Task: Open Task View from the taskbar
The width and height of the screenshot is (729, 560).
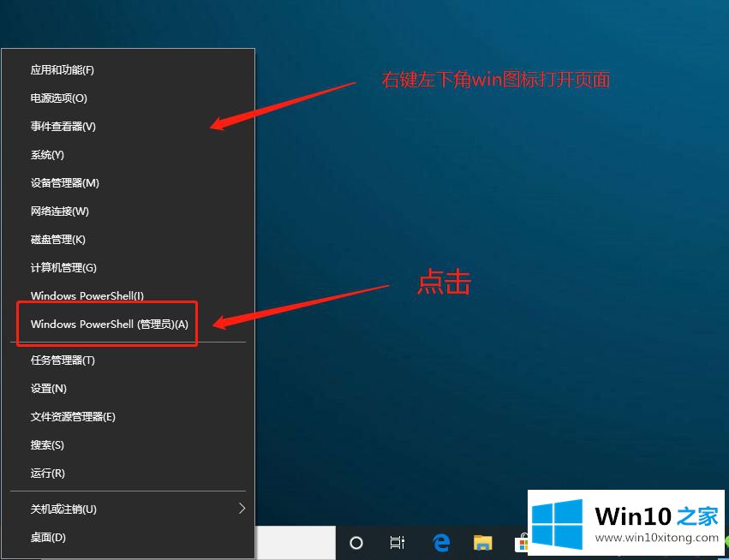Action: point(397,543)
